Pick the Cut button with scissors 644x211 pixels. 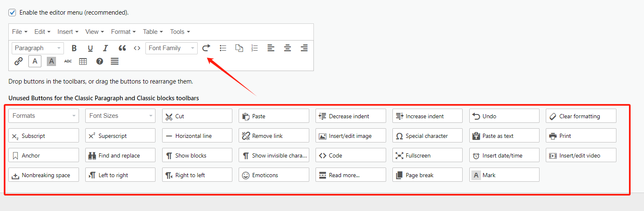[197, 116]
